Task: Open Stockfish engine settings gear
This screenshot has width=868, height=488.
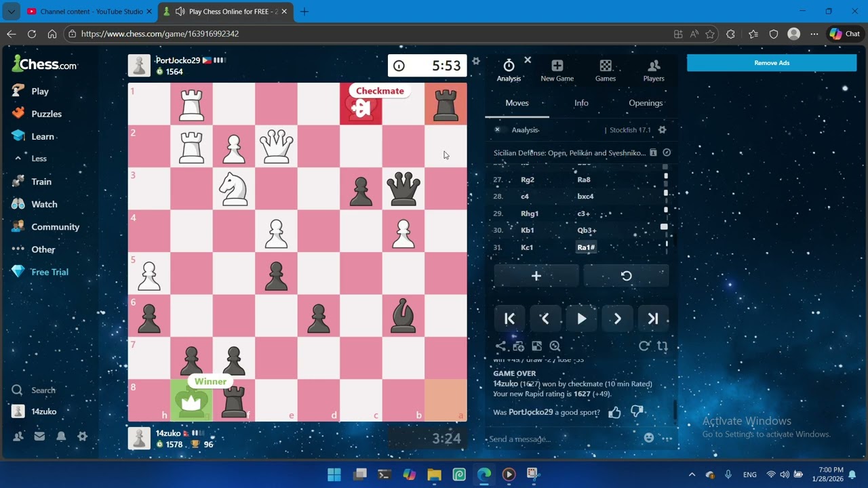Action: (x=663, y=130)
